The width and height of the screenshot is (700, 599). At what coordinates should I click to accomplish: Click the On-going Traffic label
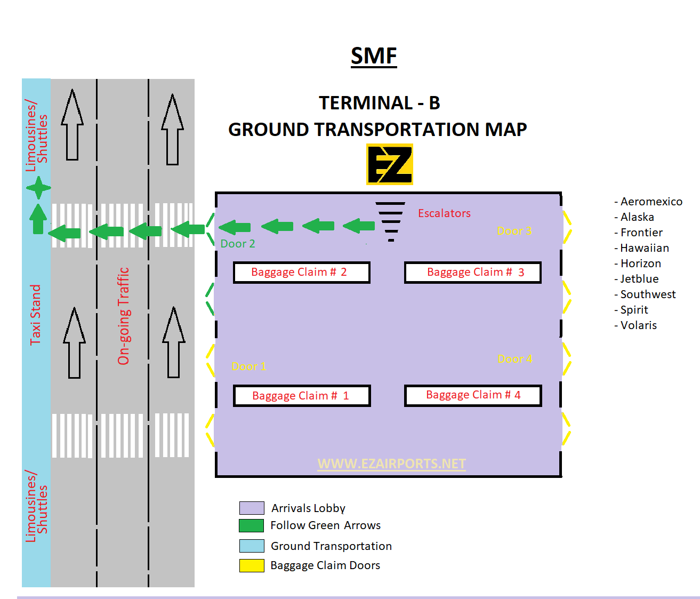(x=124, y=316)
